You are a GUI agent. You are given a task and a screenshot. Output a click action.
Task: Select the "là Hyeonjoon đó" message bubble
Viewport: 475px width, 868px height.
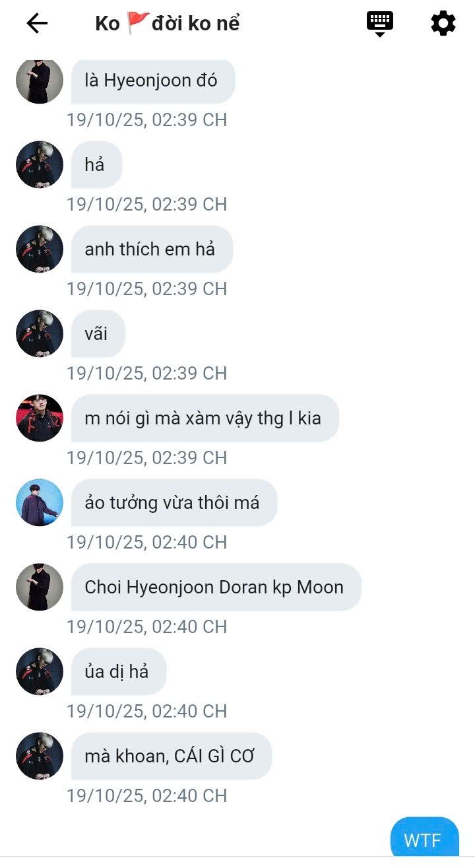point(153,81)
